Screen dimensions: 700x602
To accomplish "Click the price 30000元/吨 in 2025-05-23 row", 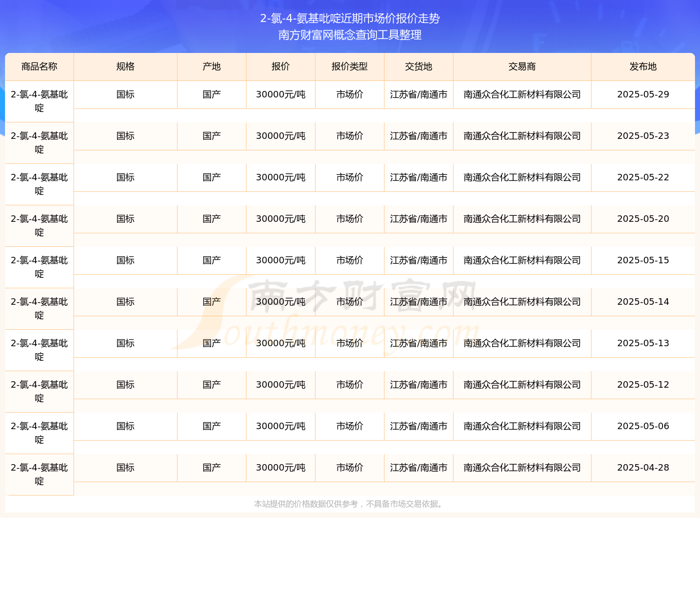I will pos(280,136).
